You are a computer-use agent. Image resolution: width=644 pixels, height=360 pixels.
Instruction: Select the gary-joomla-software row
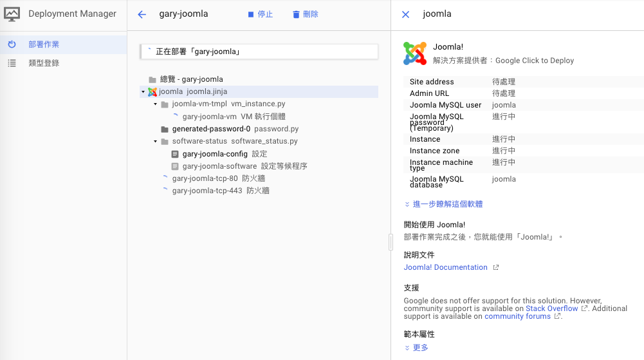tap(259, 166)
